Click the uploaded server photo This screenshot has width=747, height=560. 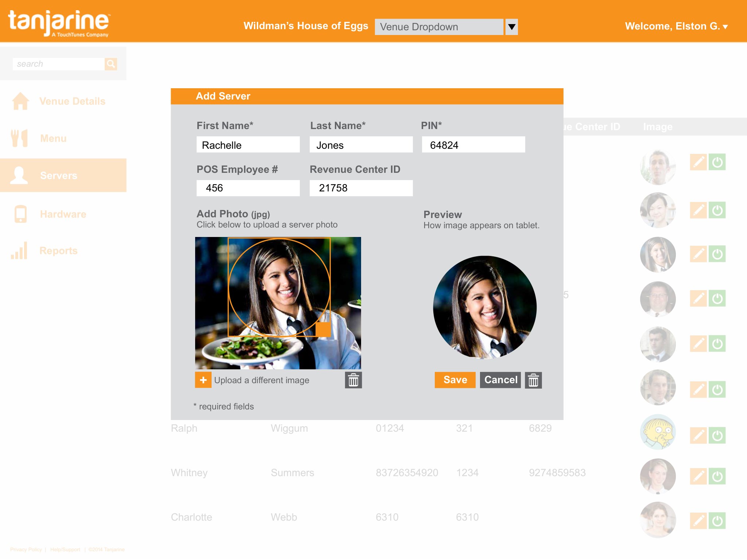pyautogui.click(x=278, y=303)
